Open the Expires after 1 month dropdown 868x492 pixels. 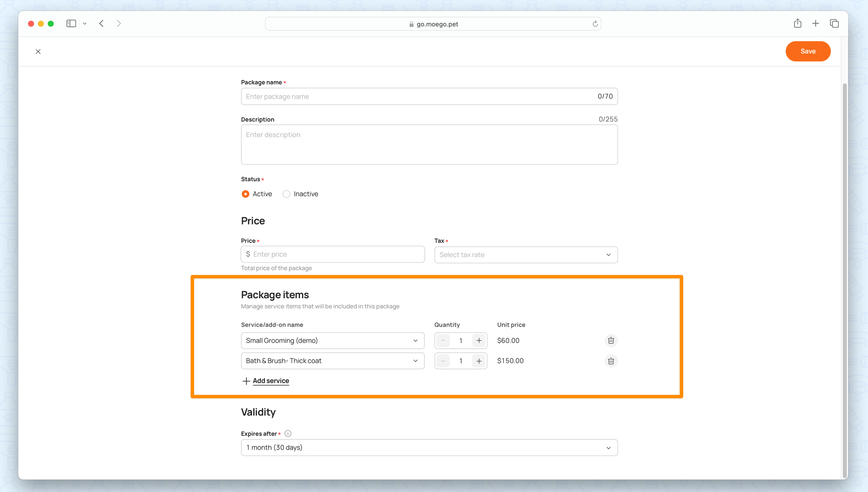click(429, 447)
